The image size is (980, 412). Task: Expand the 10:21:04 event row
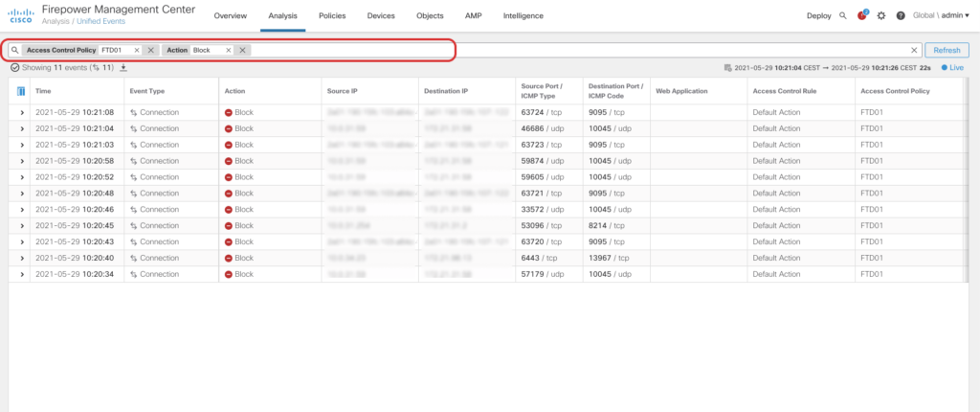(x=22, y=128)
